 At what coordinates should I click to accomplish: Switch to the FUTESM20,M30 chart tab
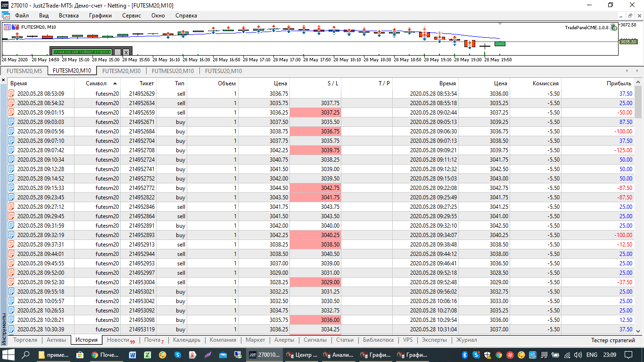[122, 71]
